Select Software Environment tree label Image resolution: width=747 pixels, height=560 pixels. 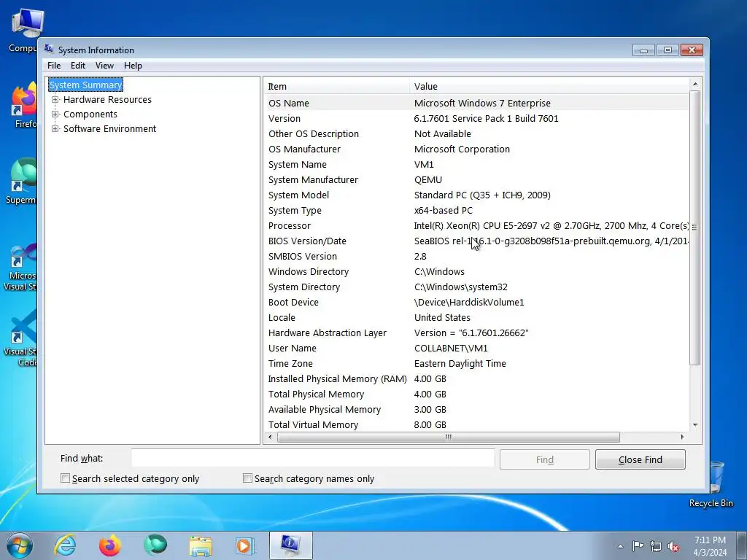coord(109,128)
